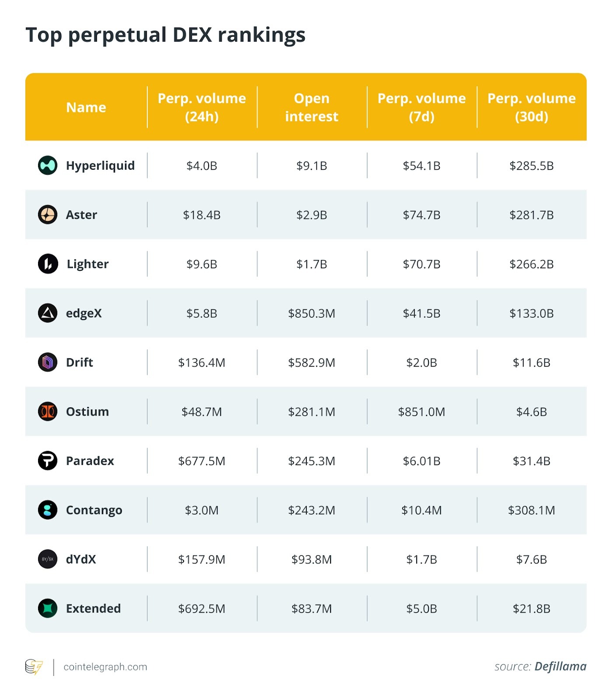This screenshot has height=700, width=612.
Task: Click Aster's $18.4B 24h volume cell
Action: pyautogui.click(x=202, y=215)
